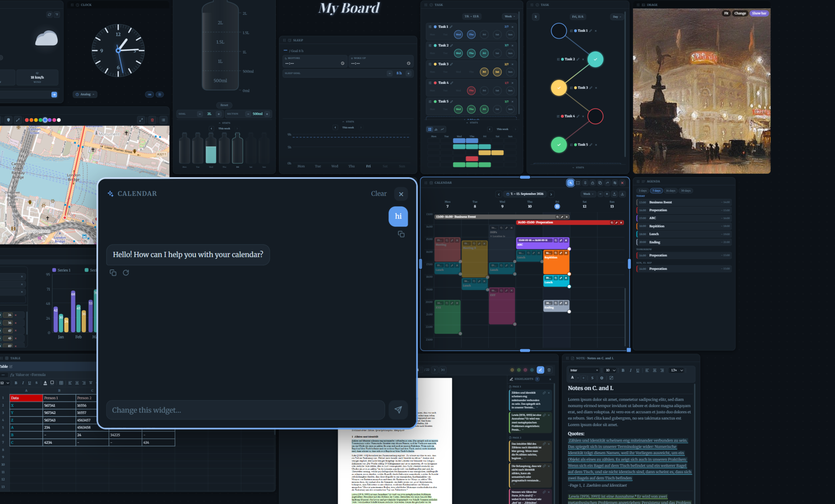Regenerate the assistant's calendar reply
The image size is (835, 504).
coord(126,273)
